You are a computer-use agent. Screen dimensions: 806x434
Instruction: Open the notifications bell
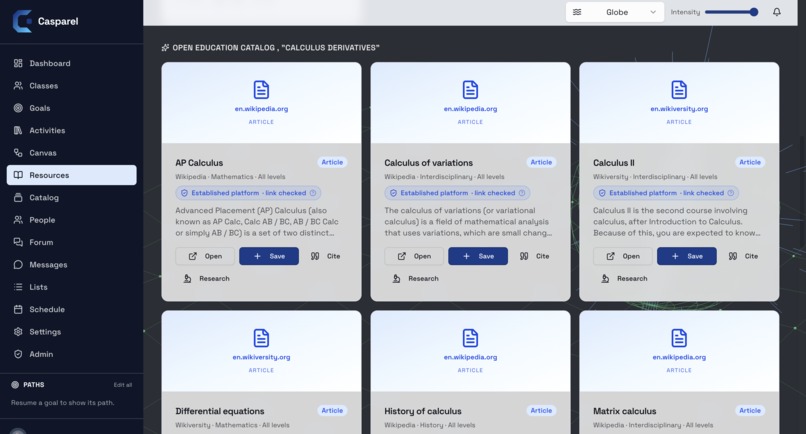coord(777,12)
